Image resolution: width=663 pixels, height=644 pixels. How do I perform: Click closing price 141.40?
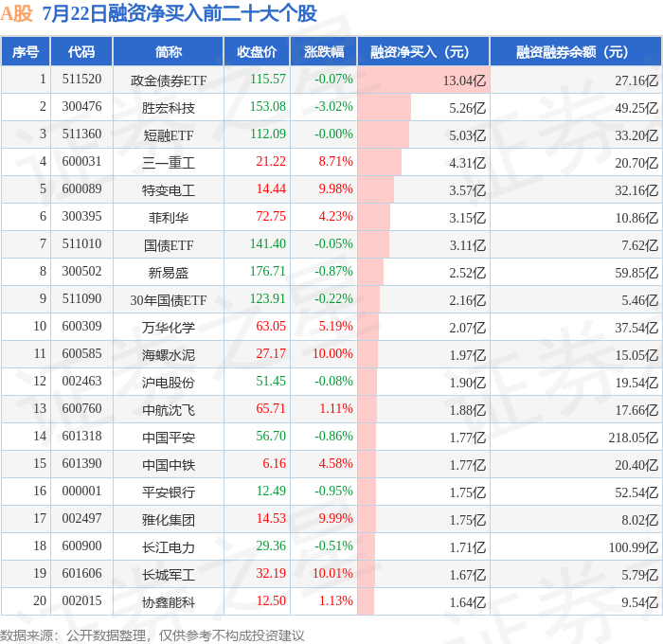268,244
